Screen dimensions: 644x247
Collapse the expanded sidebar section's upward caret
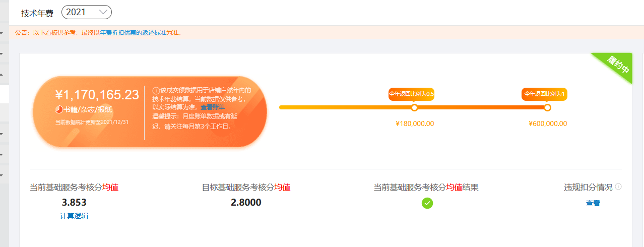(2, 74)
